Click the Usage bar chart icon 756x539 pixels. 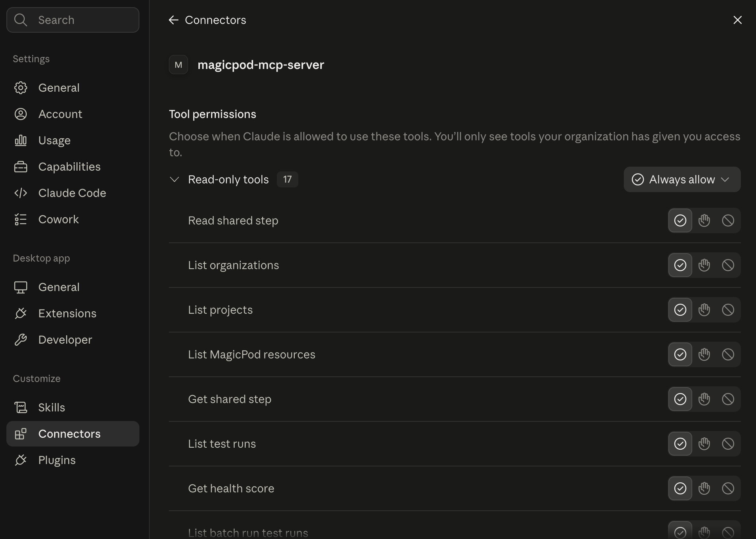[21, 140]
